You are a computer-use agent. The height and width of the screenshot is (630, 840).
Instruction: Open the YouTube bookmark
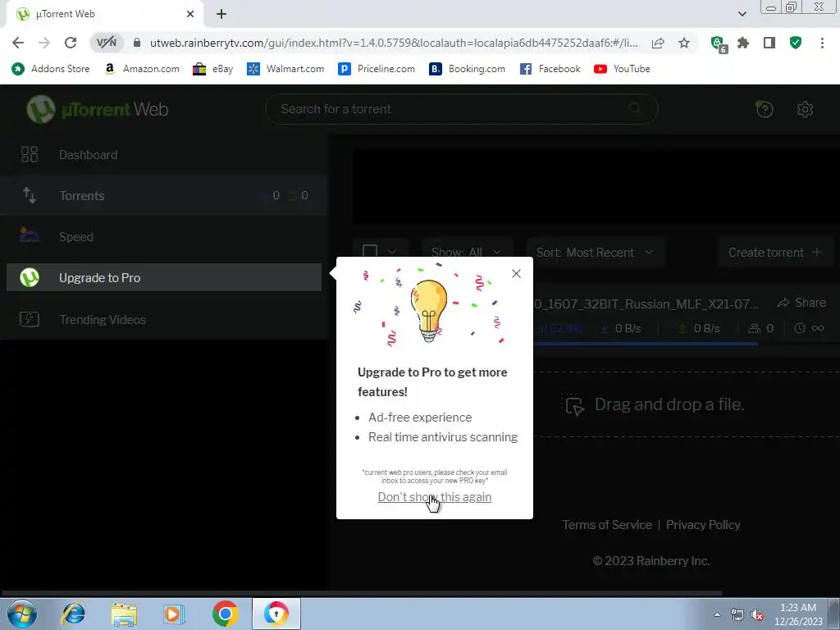[622, 69]
